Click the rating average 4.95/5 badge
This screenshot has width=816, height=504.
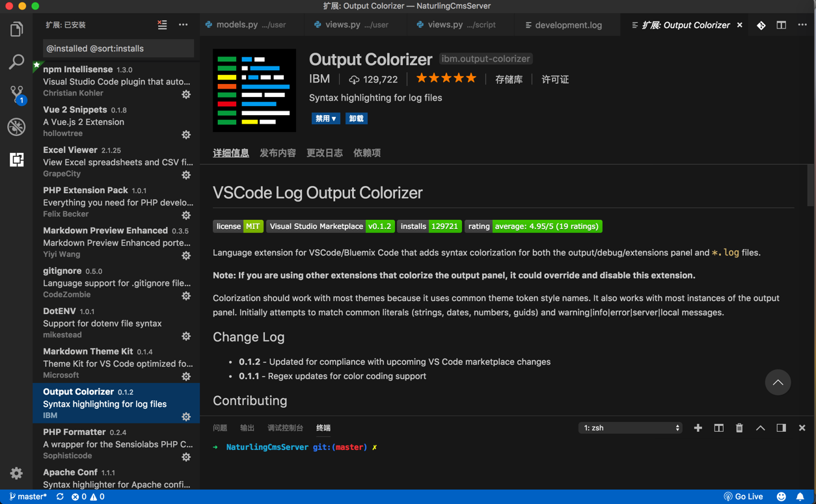533,226
